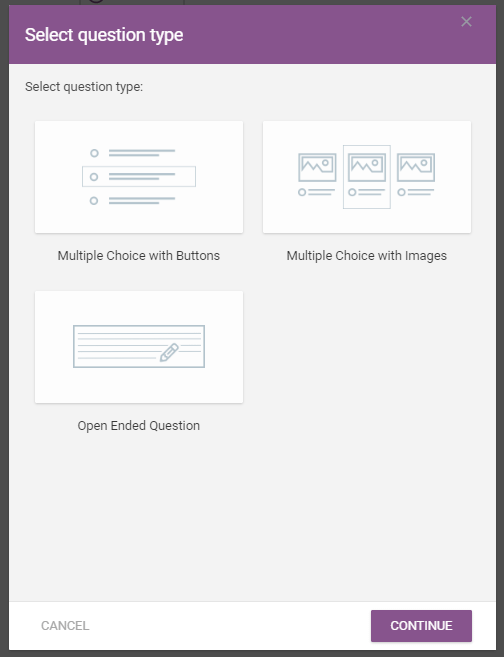
Task: Close the Select question type dialog
Action: click(x=466, y=21)
